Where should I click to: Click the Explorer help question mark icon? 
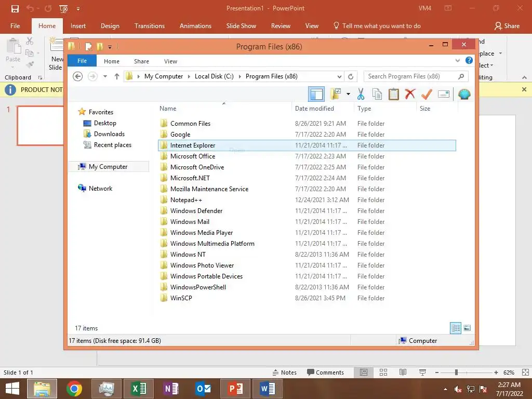(x=469, y=60)
